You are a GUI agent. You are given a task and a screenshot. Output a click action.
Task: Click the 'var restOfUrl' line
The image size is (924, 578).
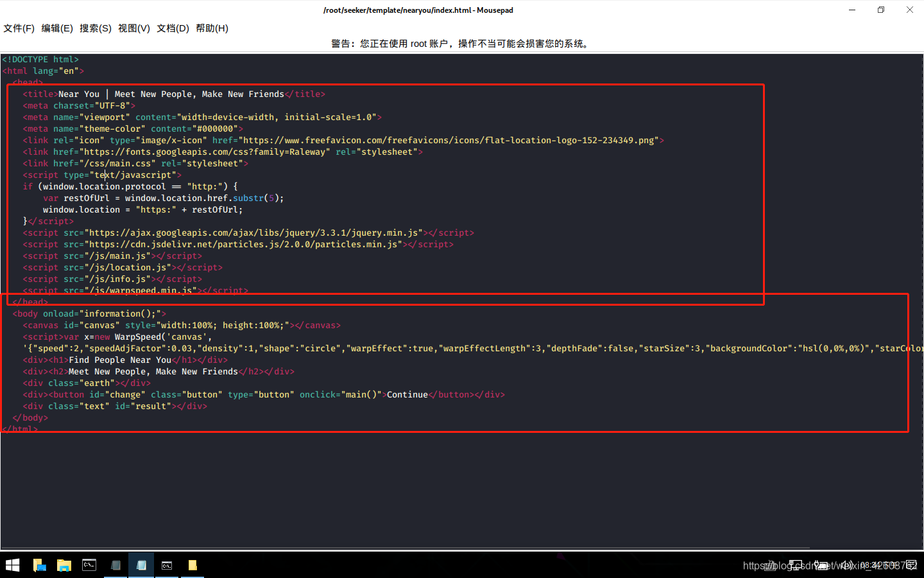click(164, 198)
